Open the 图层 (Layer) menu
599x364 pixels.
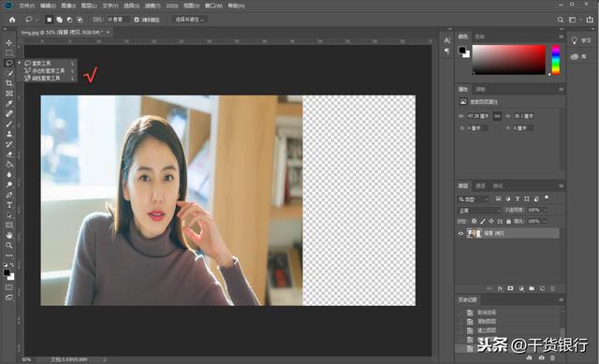89,6
